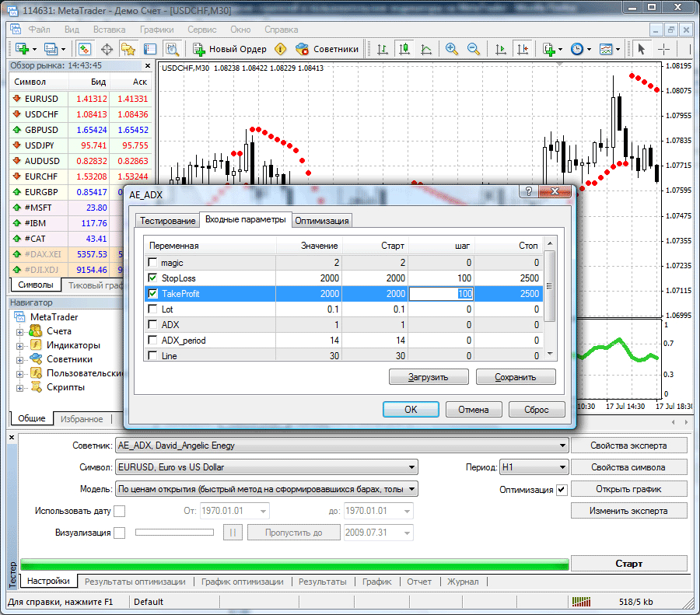Switch to the Тестирование tab
This screenshot has height=615, width=700.
pos(167,221)
